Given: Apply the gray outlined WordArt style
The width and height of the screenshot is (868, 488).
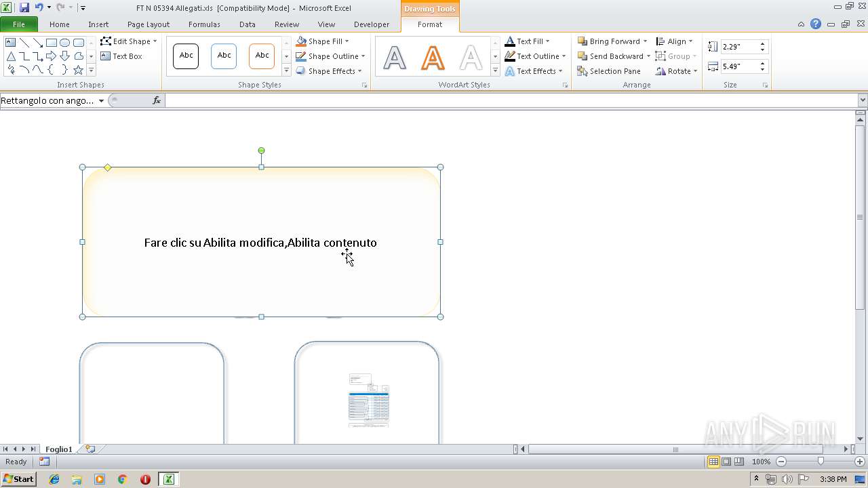Looking at the screenshot, I should pyautogui.click(x=395, y=58).
